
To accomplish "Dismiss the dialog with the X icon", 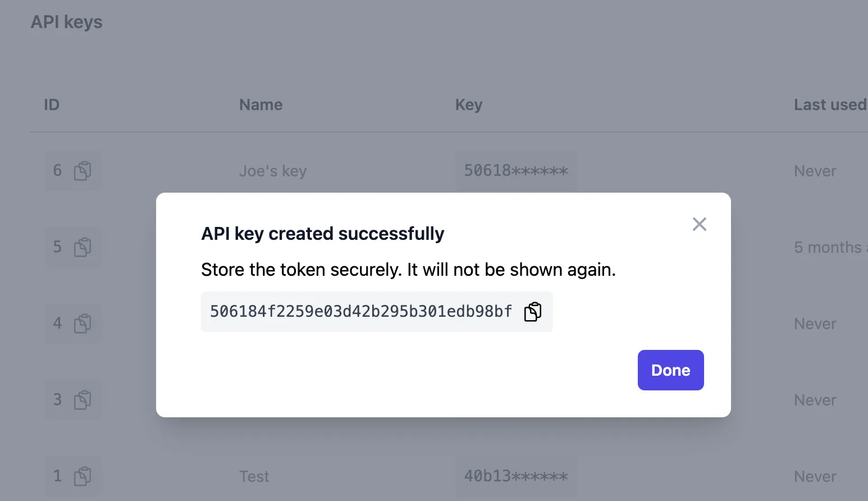I will coord(699,224).
